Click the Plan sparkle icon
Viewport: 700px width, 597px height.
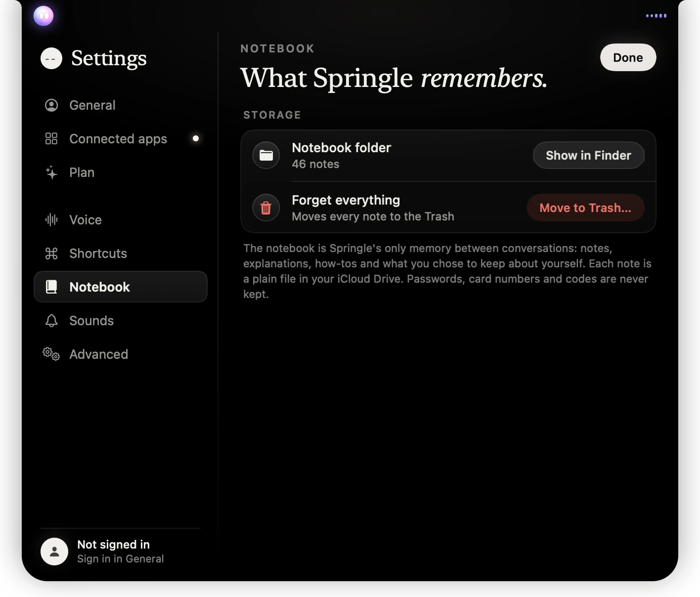(51, 172)
